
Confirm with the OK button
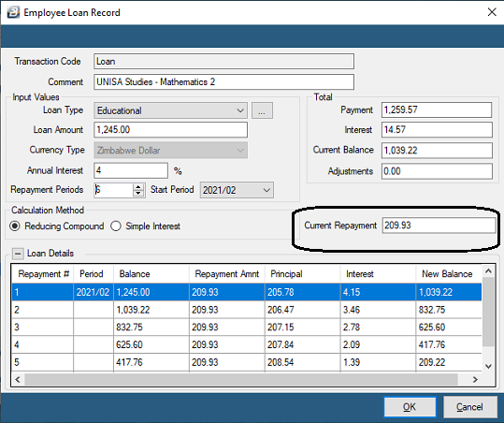(x=410, y=407)
